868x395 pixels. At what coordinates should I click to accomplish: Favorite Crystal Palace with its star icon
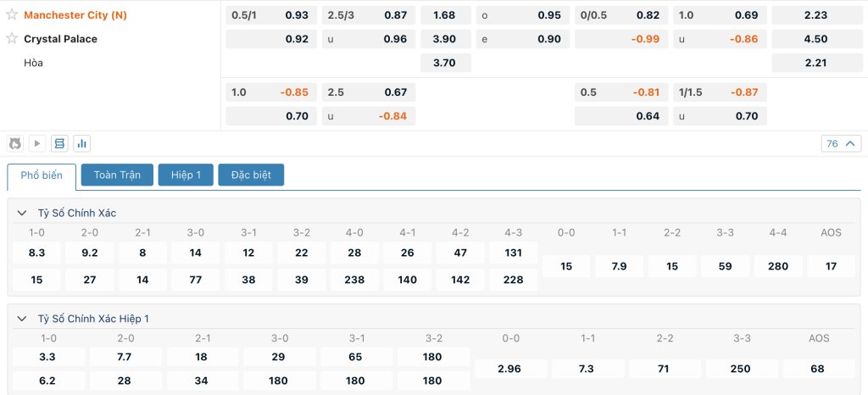12,39
